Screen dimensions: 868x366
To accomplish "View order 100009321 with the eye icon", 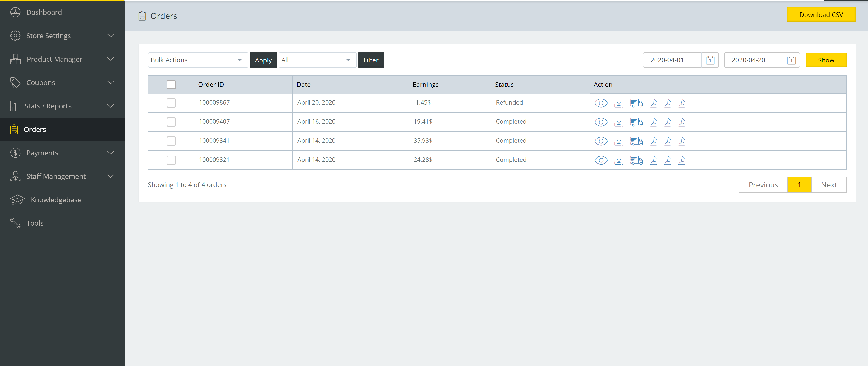I will (x=601, y=160).
